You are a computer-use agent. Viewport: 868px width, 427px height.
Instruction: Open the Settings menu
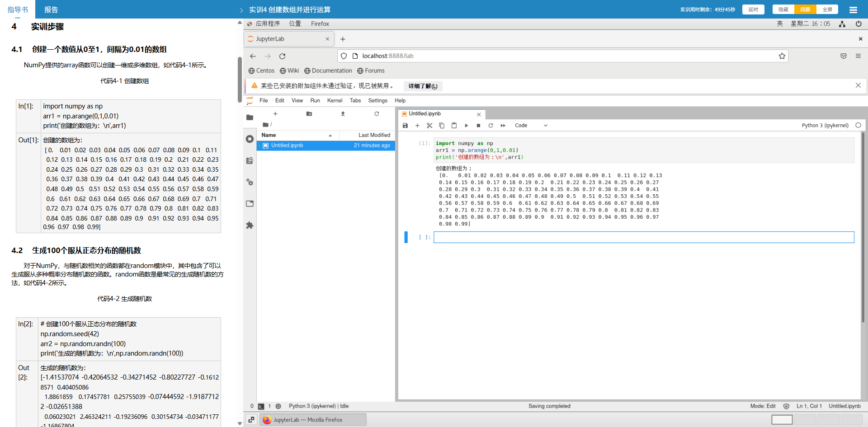click(x=377, y=101)
